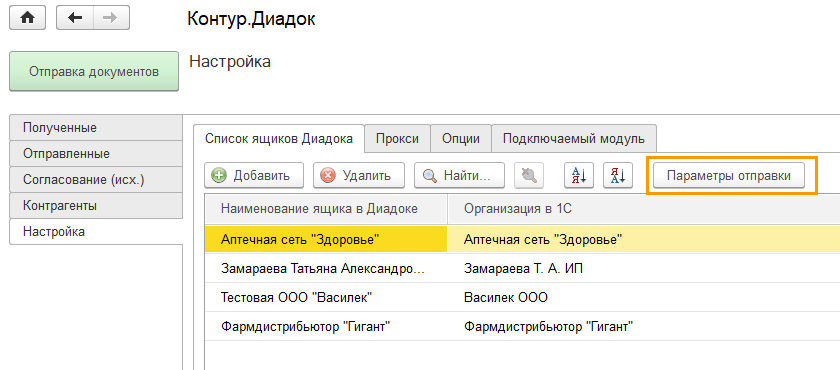
Task: Click the Удалить button
Action: (x=358, y=176)
